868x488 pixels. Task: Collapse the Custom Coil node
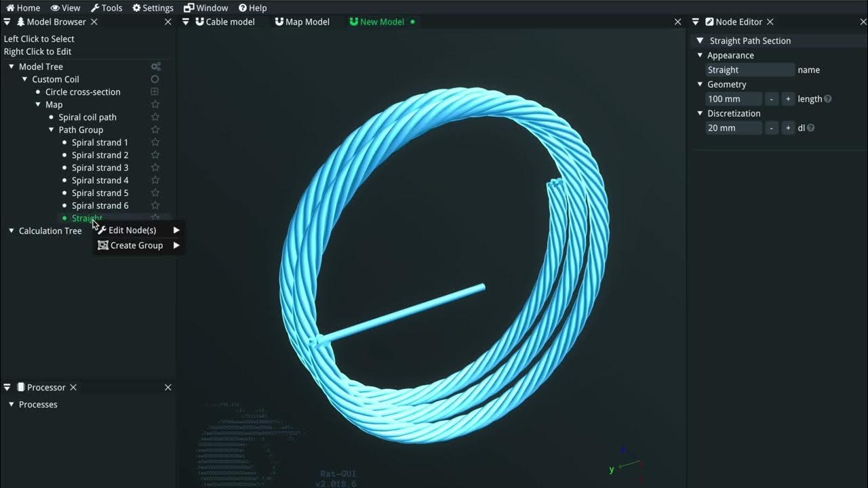pos(25,79)
